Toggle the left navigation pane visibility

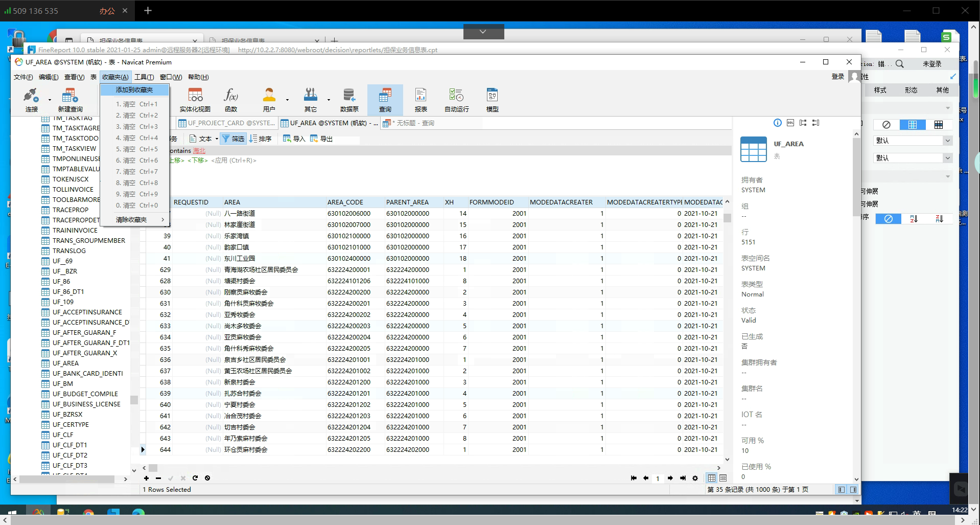[841, 489]
